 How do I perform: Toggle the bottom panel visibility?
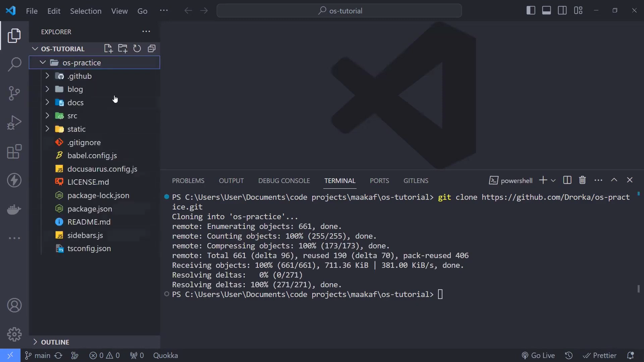tap(546, 10)
